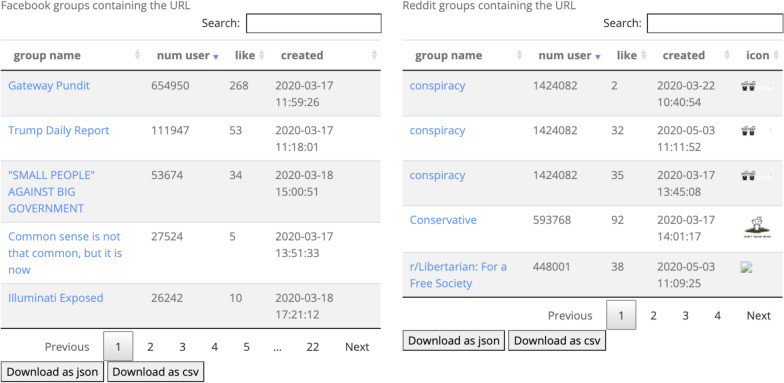Go to Reddit table page 1
Screen dimensions: 784x383
pos(621,315)
